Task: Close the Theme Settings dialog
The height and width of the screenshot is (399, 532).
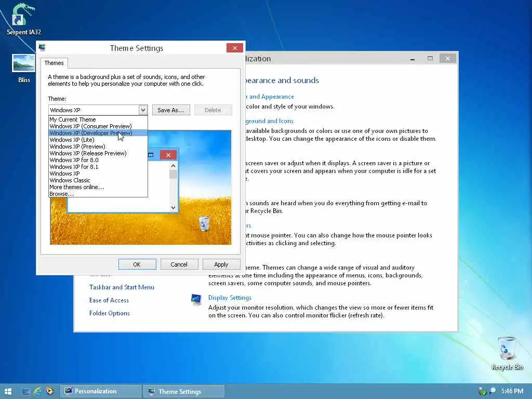Action: pos(234,48)
